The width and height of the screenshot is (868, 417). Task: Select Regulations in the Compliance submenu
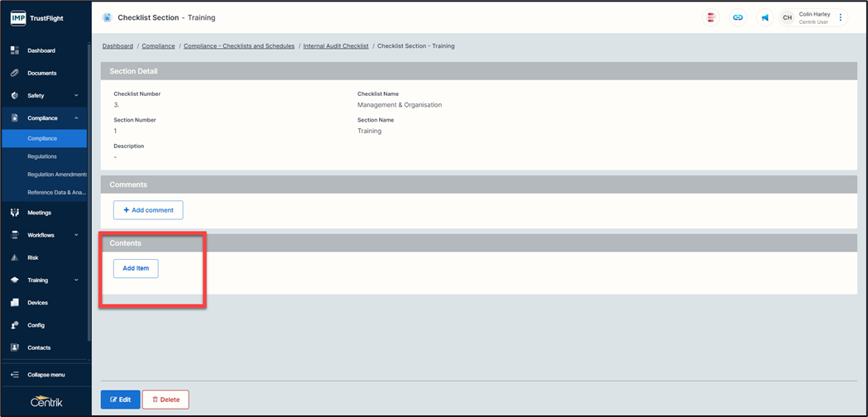(42, 156)
